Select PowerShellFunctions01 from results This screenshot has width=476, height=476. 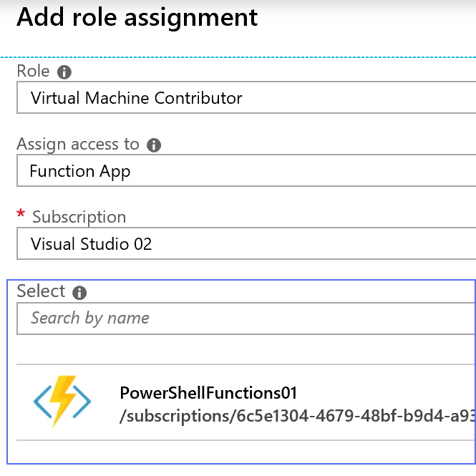tap(246, 402)
